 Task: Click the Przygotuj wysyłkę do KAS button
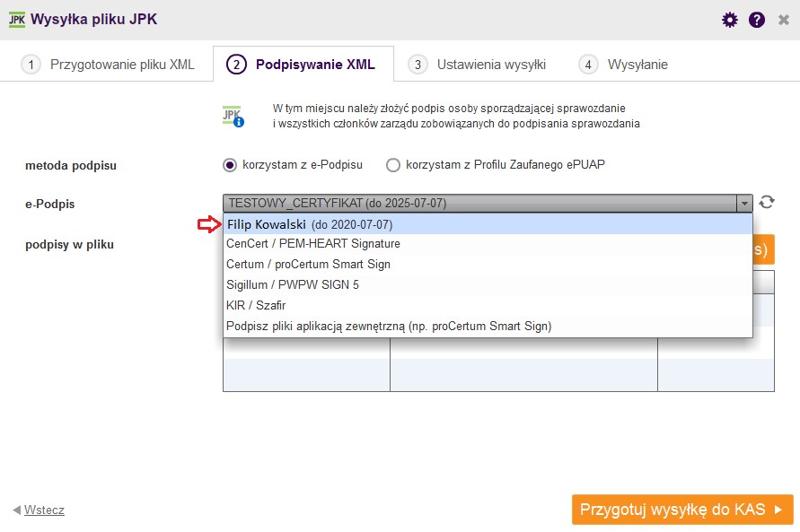(x=682, y=509)
